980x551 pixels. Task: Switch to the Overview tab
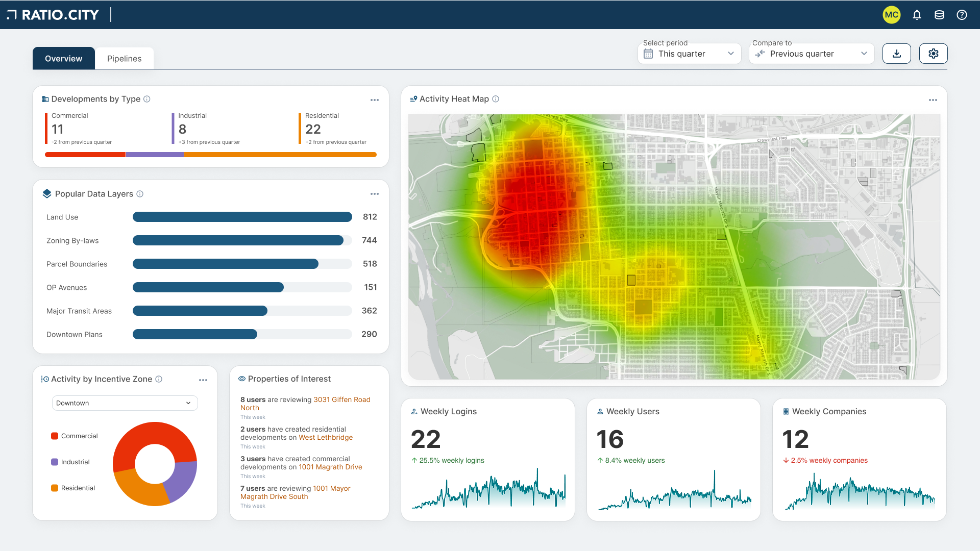(x=64, y=59)
